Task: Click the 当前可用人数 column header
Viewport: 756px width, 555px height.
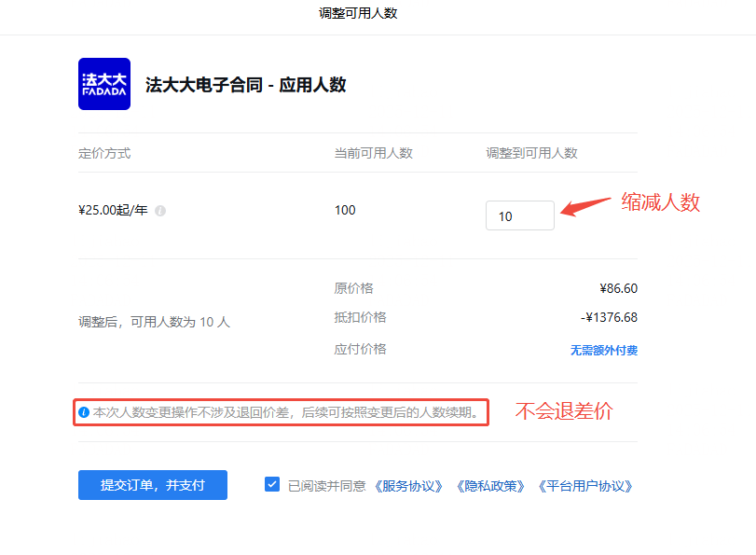Action: tap(374, 154)
